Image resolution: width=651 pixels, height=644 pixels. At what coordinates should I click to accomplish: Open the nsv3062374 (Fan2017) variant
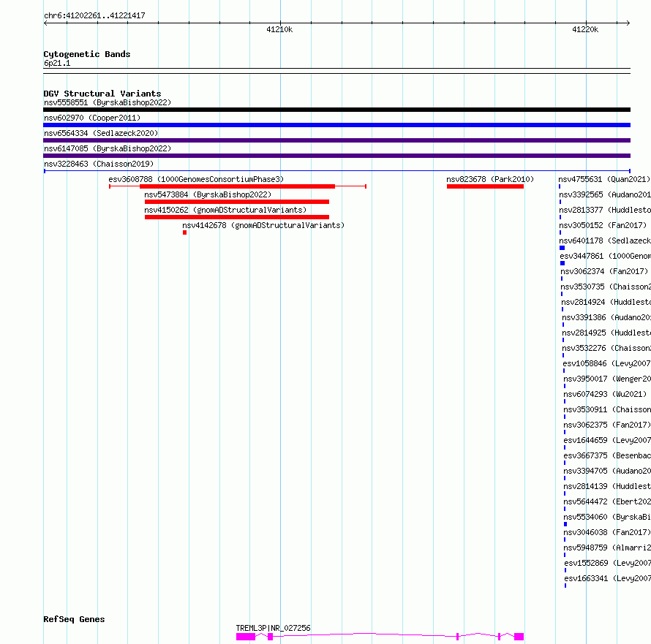(604, 271)
